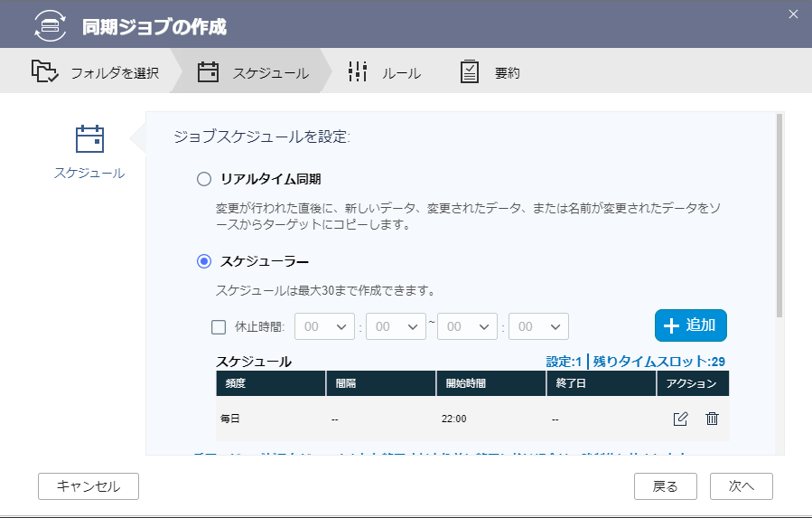Click the 次へ button
This screenshot has width=812, height=518.
(741, 485)
